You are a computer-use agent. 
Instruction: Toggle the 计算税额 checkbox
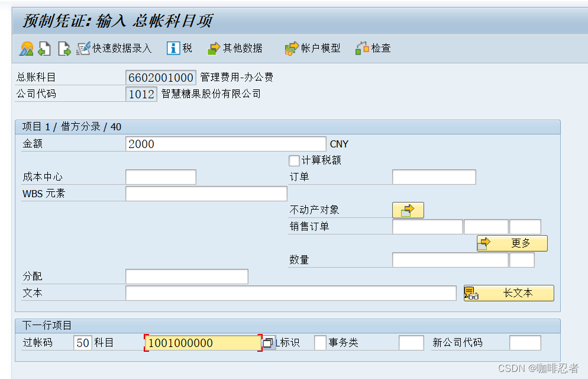click(x=294, y=160)
